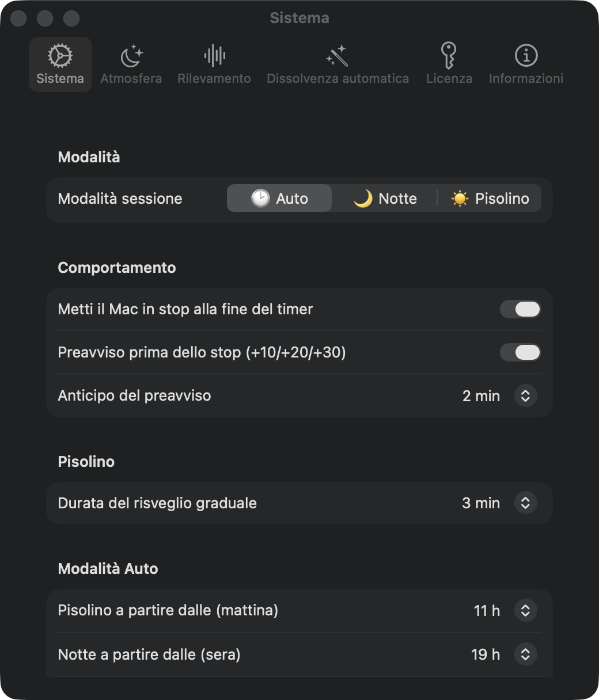
Task: Open Durata del risveglio graduale popup
Action: pos(525,503)
